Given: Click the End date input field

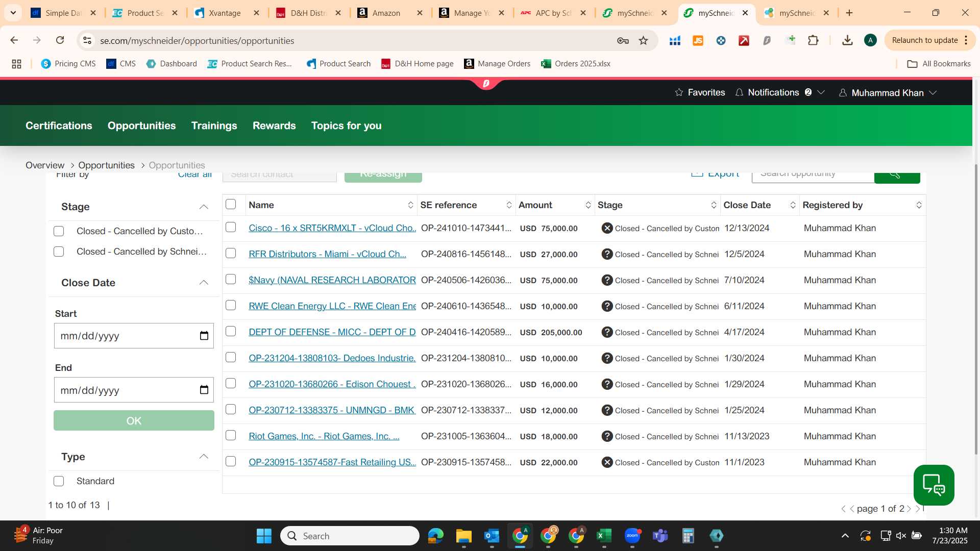Looking at the screenshot, I should pyautogui.click(x=134, y=390).
